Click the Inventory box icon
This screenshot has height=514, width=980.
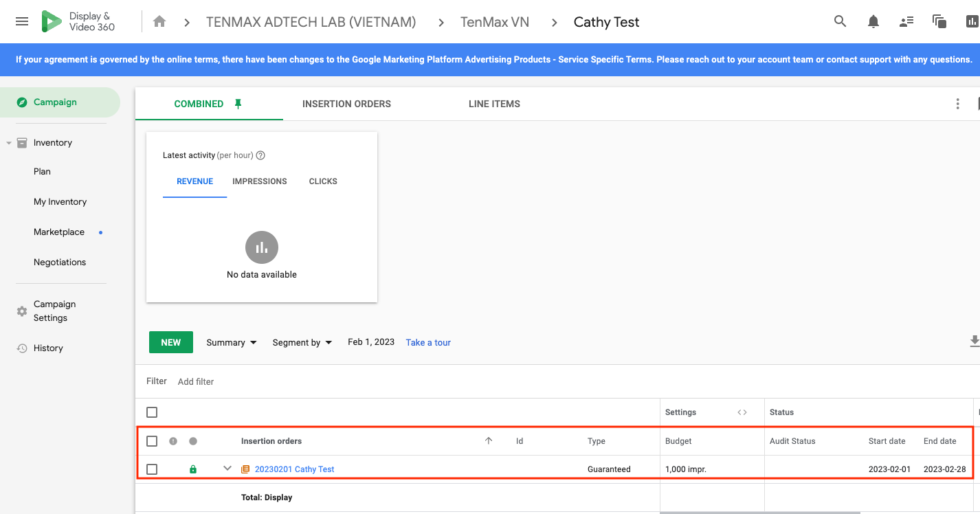[22, 143]
